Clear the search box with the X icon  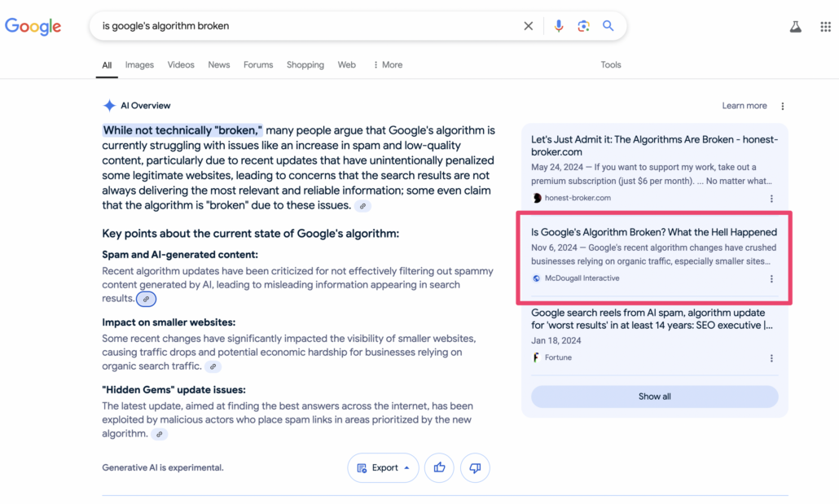click(x=529, y=26)
